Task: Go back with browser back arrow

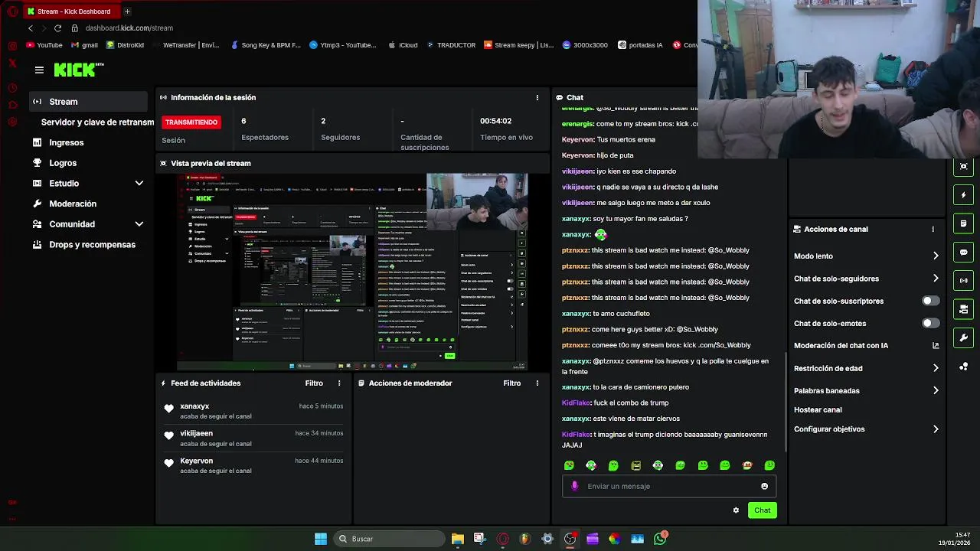Action: click(30, 28)
